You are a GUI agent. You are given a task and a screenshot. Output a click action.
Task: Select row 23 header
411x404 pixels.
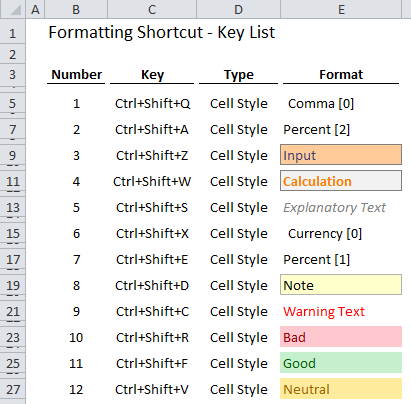(13, 337)
